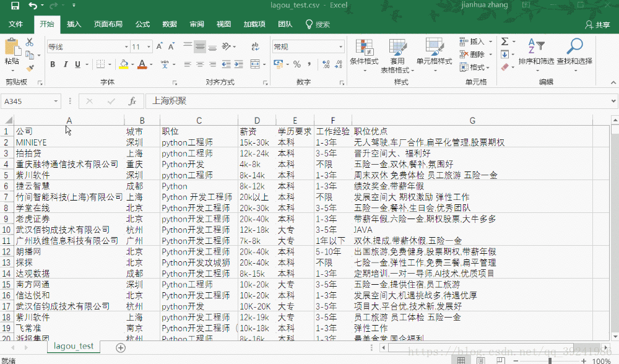The image size is (619, 364).
Task: Click the Percent Style icon
Action: 297,64
